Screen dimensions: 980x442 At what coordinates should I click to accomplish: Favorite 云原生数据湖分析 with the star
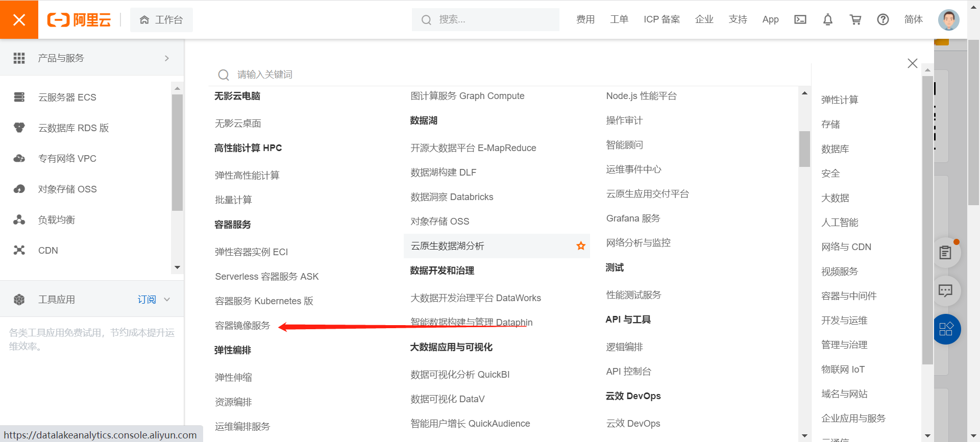(580, 246)
